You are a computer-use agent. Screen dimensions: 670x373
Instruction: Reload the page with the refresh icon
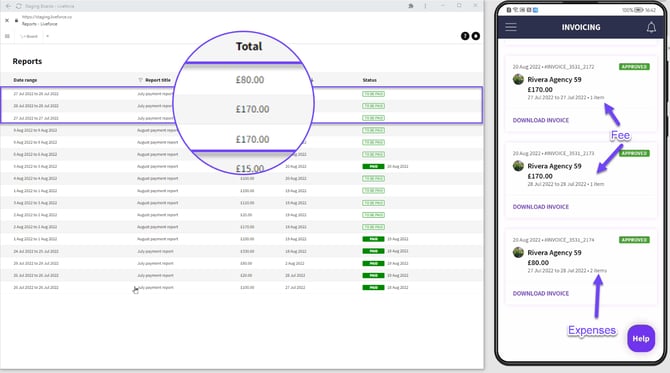point(19,6)
